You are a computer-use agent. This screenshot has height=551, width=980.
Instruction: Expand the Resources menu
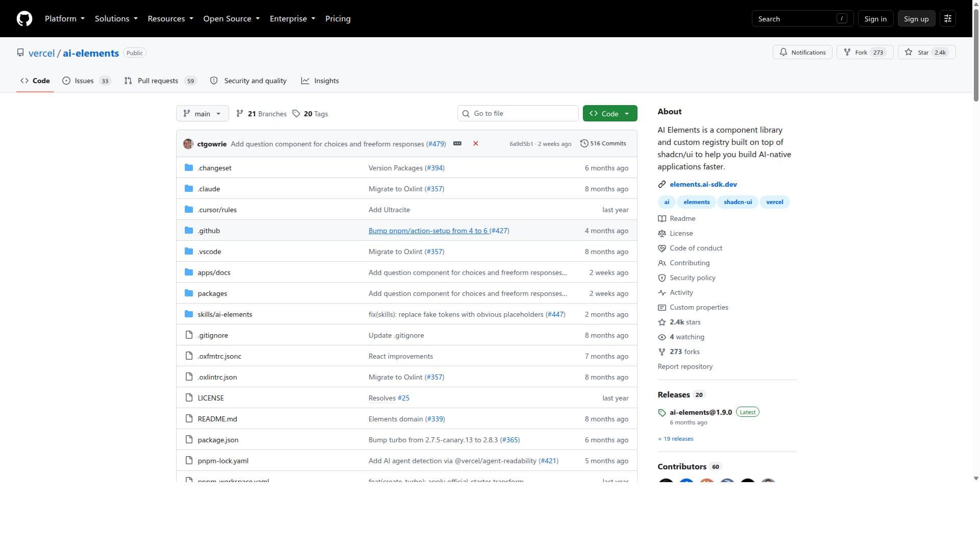(x=170, y=19)
